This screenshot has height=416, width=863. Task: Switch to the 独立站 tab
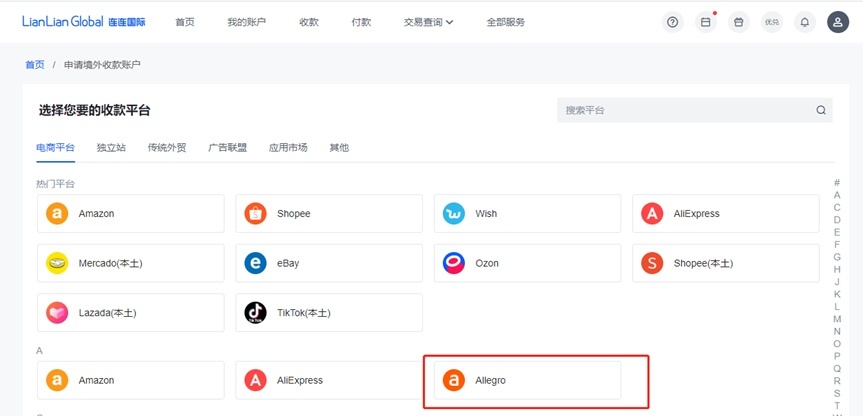tap(111, 147)
